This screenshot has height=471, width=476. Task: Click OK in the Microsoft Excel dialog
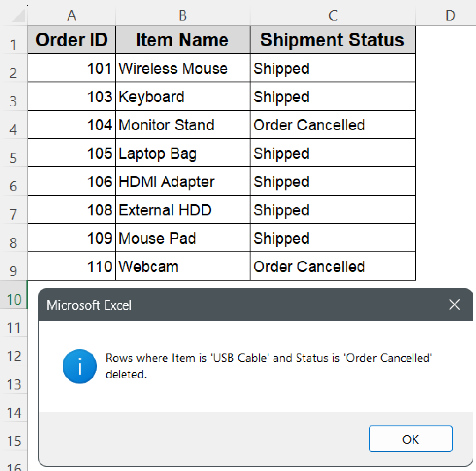[410, 439]
